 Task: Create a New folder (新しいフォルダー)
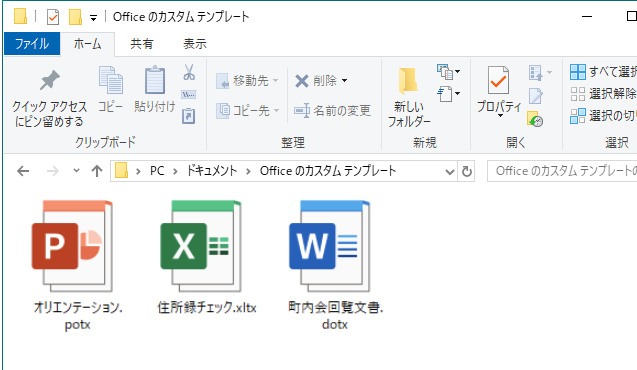409,97
